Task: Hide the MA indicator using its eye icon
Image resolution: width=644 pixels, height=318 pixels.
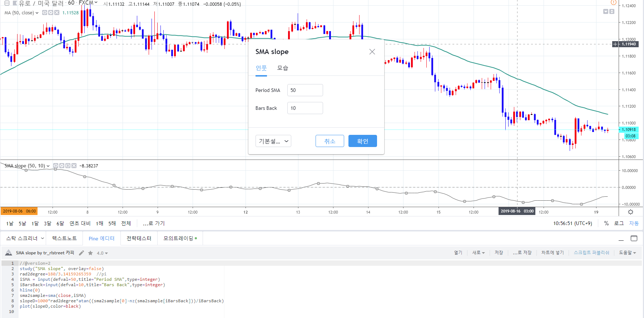Action: click(x=45, y=13)
